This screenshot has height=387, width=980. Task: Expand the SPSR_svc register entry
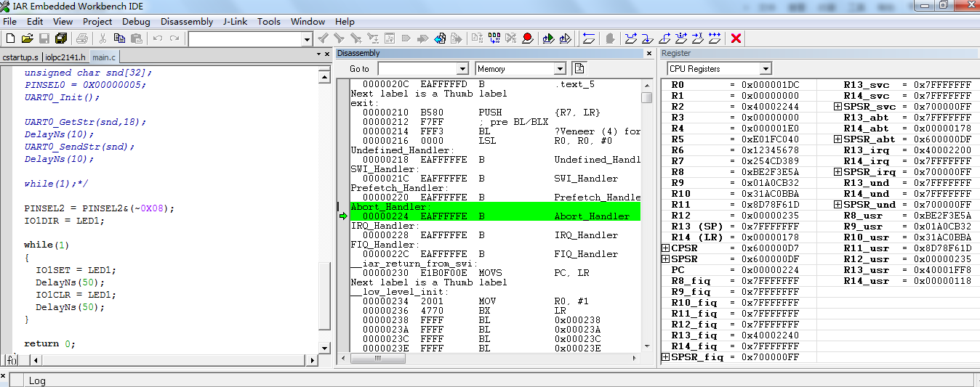838,107
